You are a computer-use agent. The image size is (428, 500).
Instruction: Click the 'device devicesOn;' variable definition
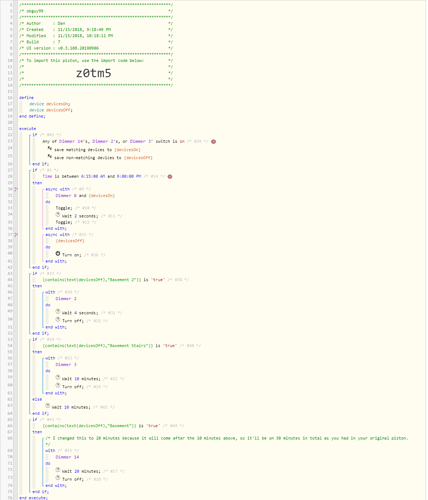coord(50,104)
